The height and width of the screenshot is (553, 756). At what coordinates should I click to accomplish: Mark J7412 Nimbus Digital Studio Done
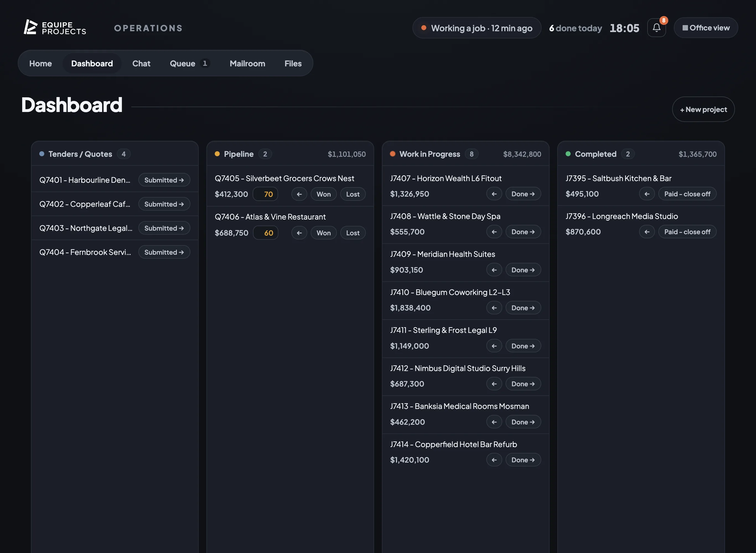coord(523,384)
